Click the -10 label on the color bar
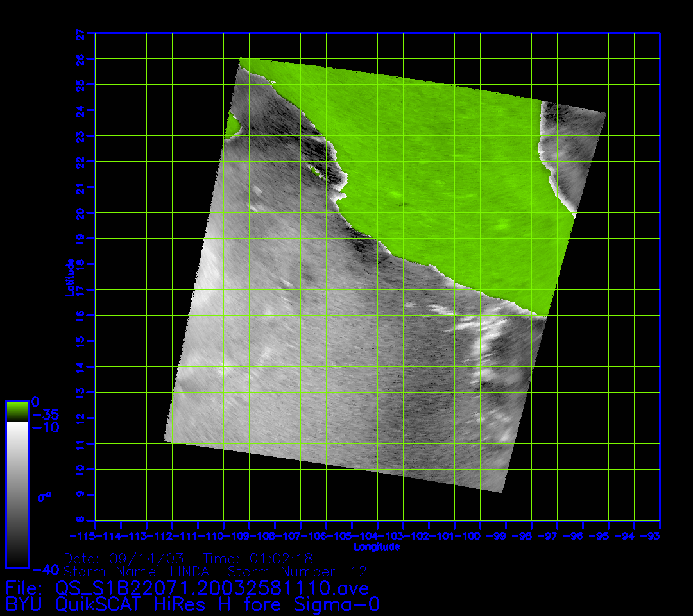 coord(45,427)
